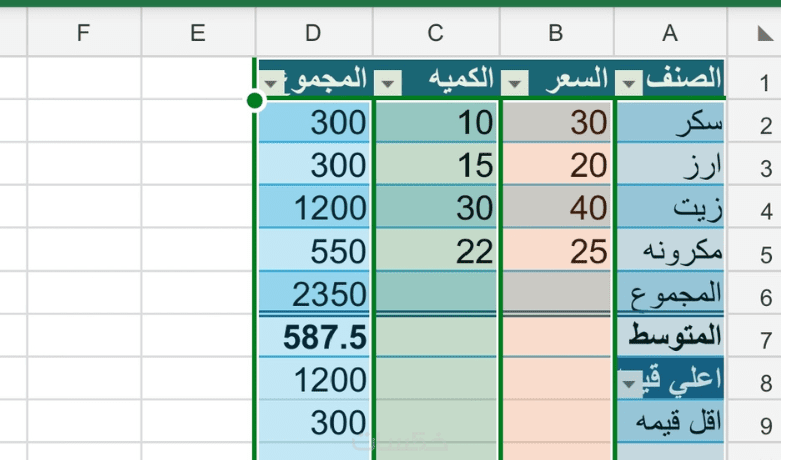Open the السعر column filter dropdown
800x460 pixels.
[517, 81]
